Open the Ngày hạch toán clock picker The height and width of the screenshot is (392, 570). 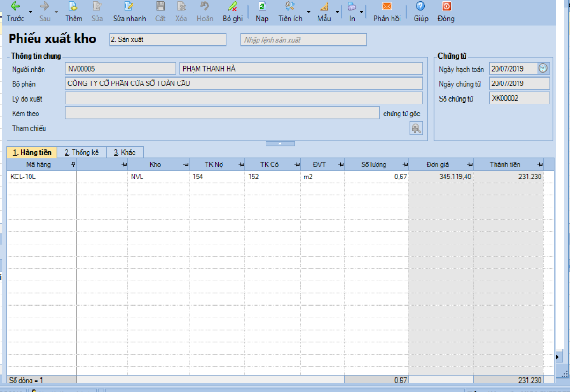542,68
